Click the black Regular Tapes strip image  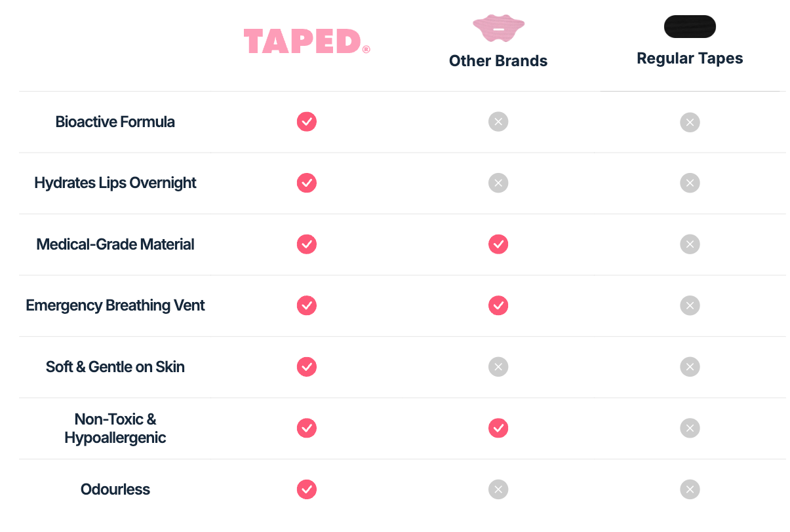point(690,27)
